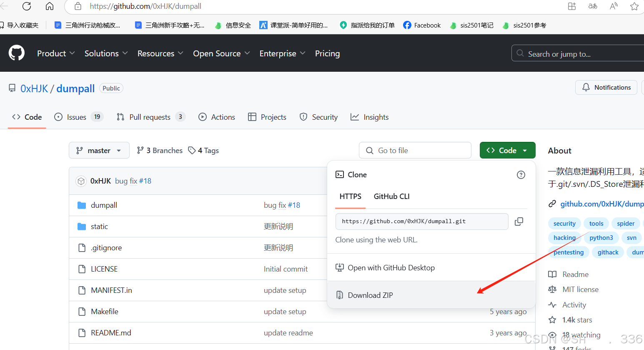
Task: Go to the Pricing page
Action: (x=327, y=53)
